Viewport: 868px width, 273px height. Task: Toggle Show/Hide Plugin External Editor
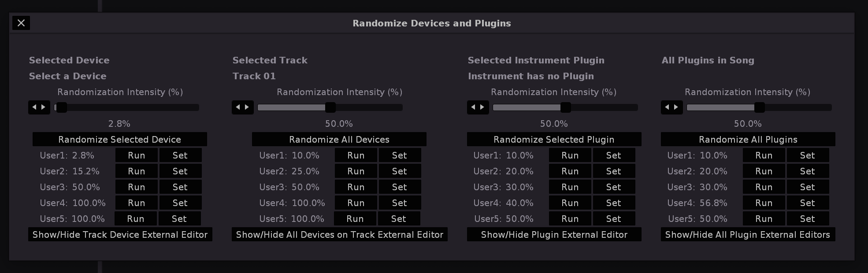554,235
